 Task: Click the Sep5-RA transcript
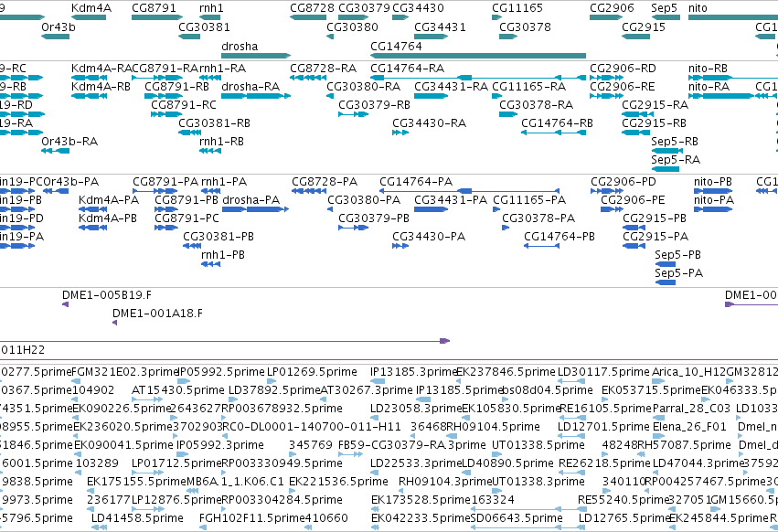coord(666,169)
